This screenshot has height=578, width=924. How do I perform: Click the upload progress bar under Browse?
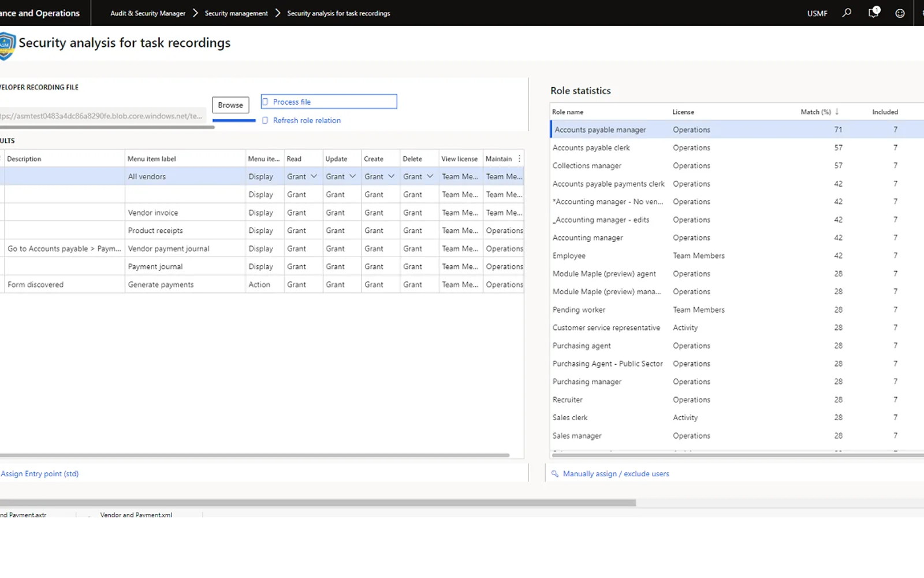[234, 120]
